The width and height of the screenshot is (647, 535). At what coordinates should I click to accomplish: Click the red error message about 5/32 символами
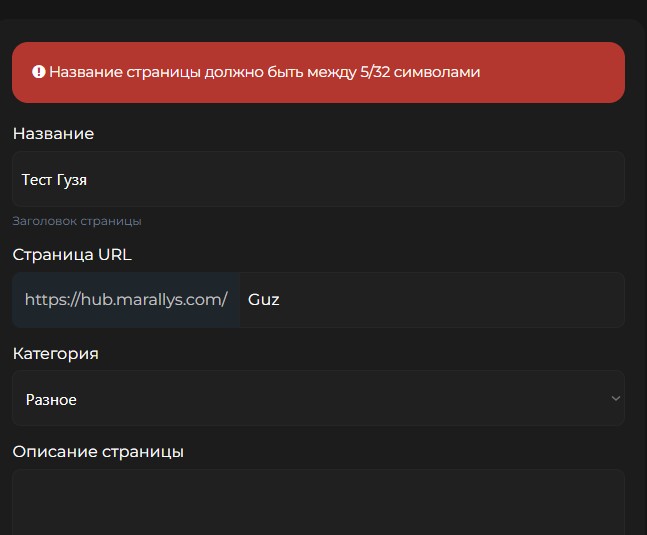[264, 72]
